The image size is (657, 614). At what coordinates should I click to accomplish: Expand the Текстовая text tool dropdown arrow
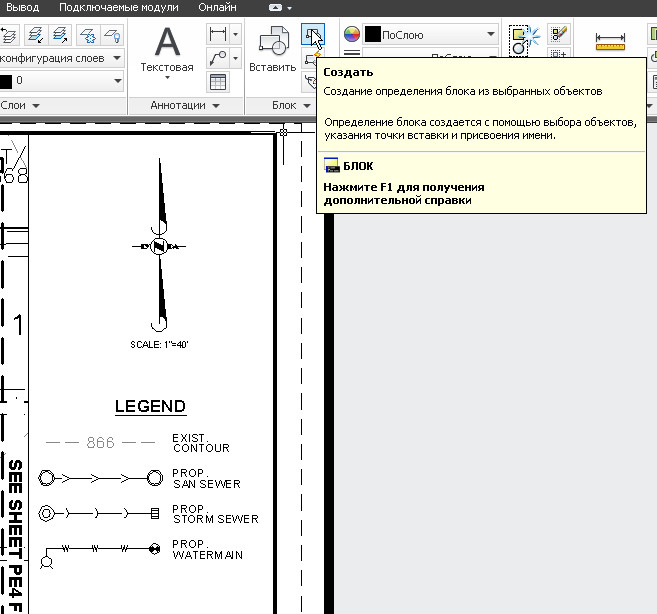coord(167,78)
